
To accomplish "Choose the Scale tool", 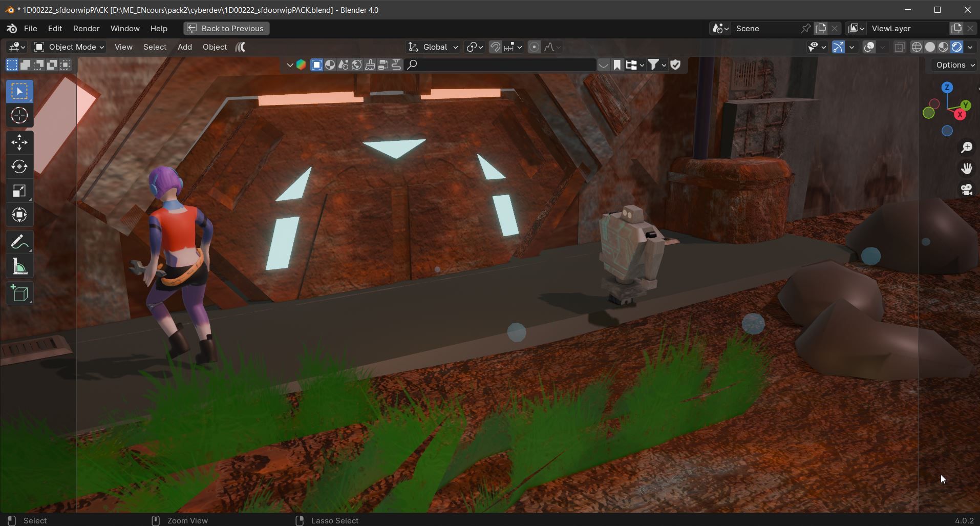I will coord(19,191).
